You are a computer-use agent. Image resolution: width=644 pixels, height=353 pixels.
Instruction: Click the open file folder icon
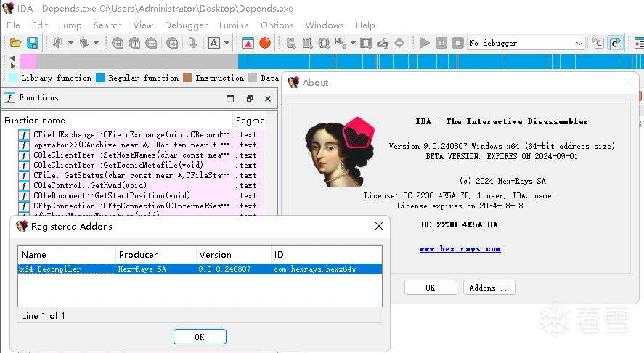pyautogui.click(x=15, y=43)
